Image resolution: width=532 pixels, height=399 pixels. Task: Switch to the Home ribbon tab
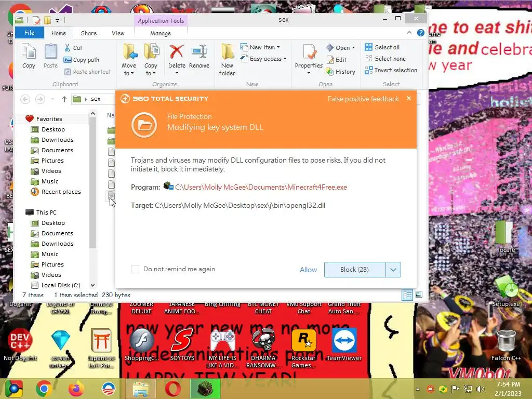click(x=59, y=33)
